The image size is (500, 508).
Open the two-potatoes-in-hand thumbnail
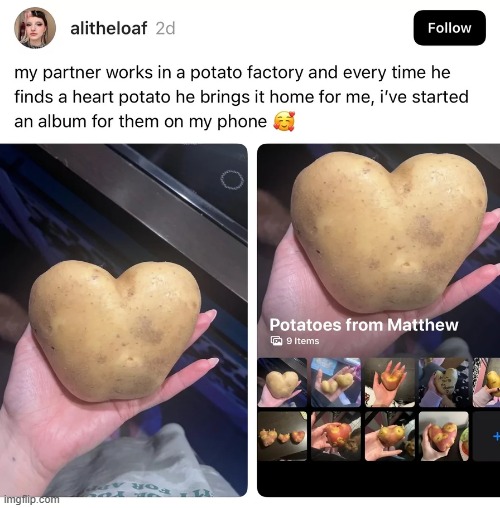pos(336,382)
